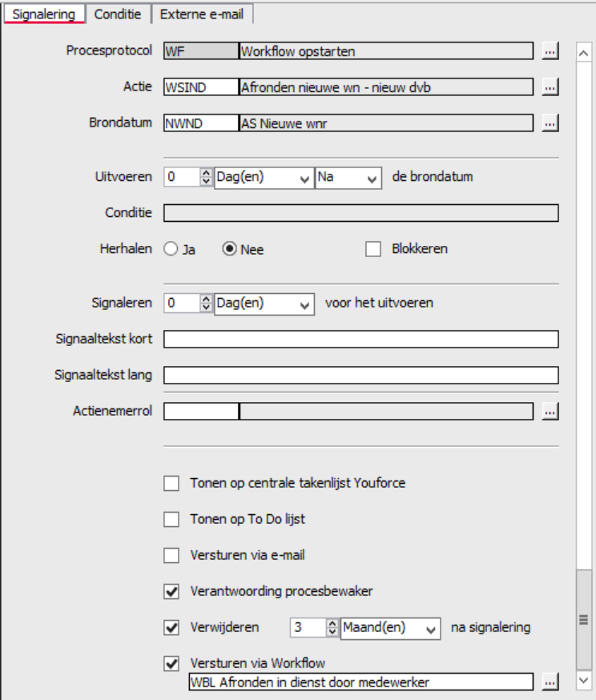This screenshot has height=700, width=596.
Task: Click into the Signaaltekst kort field
Action: [x=360, y=340]
